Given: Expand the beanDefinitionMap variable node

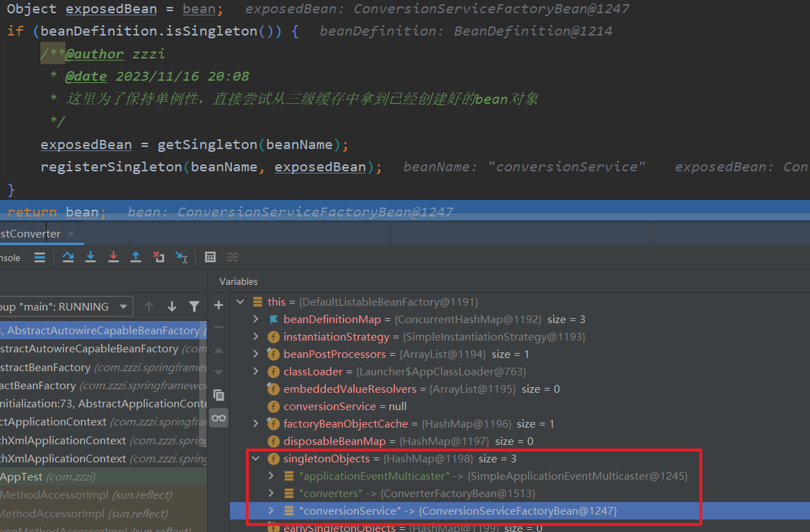Looking at the screenshot, I should click(256, 320).
